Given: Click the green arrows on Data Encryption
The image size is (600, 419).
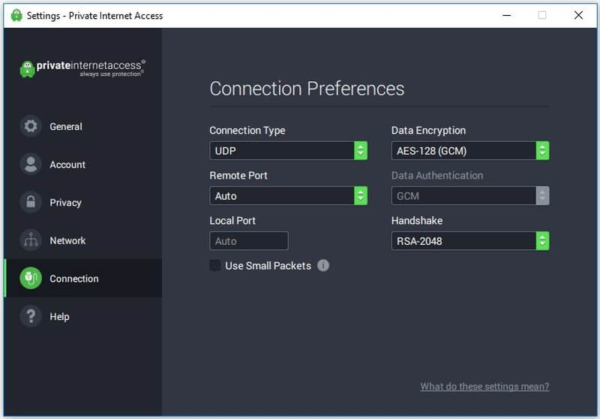Looking at the screenshot, I should [542, 150].
